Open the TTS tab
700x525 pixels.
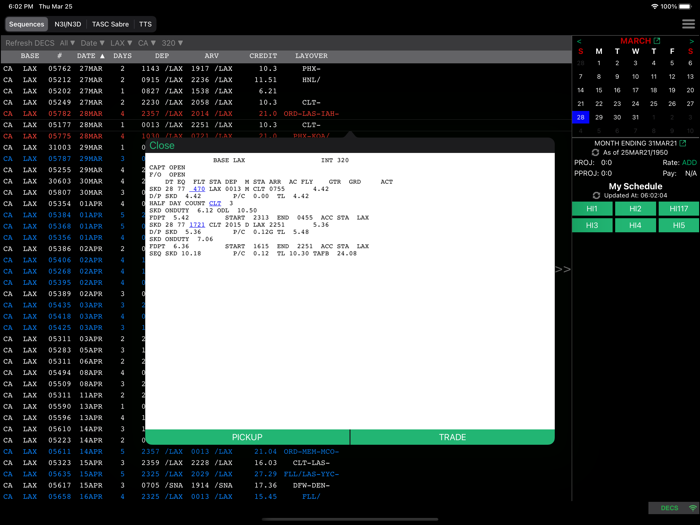[x=145, y=24]
